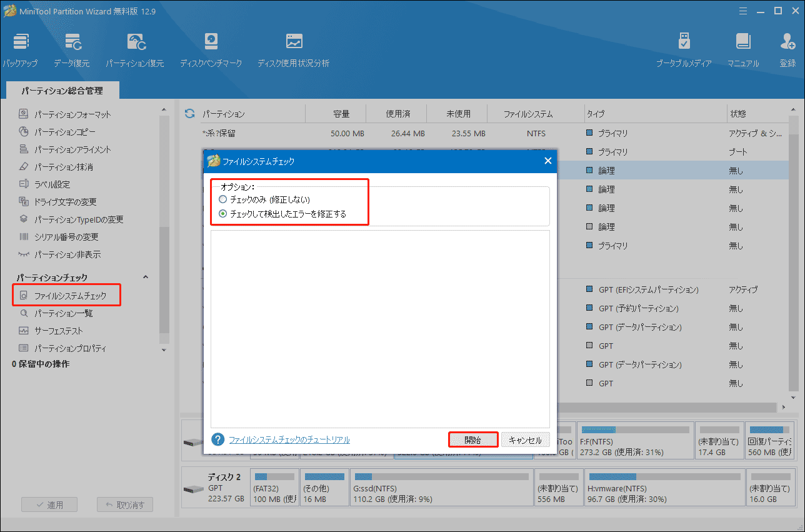Launch データ復元 from the toolbar

[71, 51]
